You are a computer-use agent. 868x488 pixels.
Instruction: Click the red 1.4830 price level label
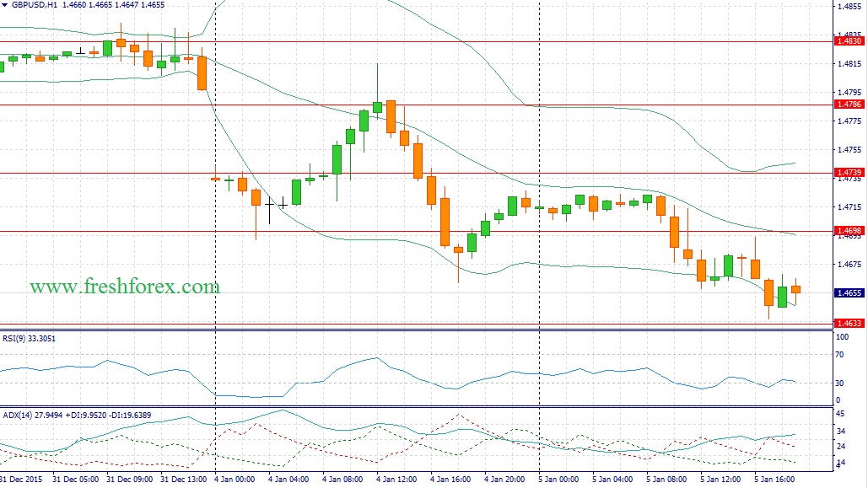click(848, 40)
